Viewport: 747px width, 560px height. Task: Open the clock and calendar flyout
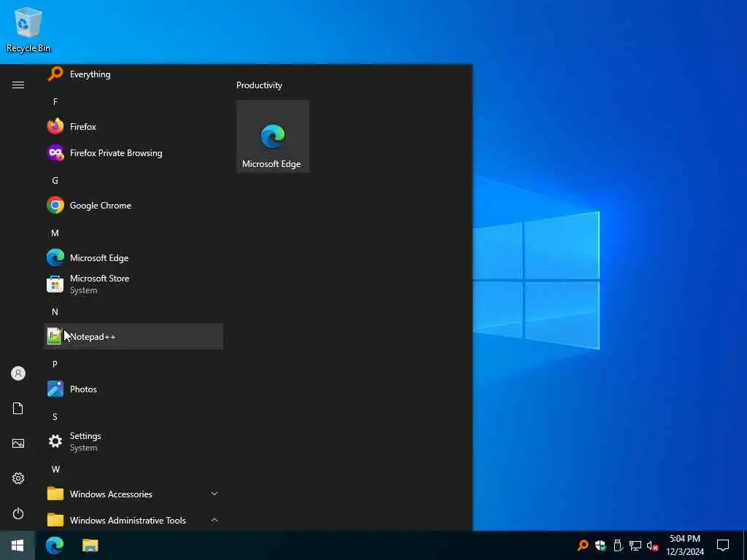pos(685,545)
